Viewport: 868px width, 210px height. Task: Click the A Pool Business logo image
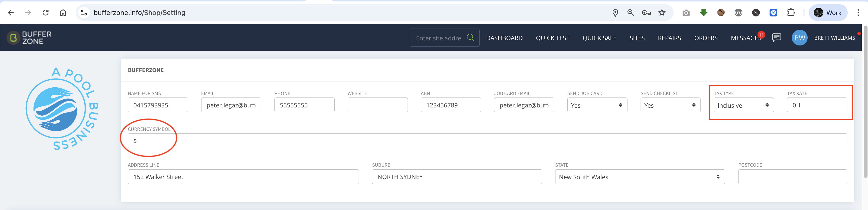pos(62,109)
